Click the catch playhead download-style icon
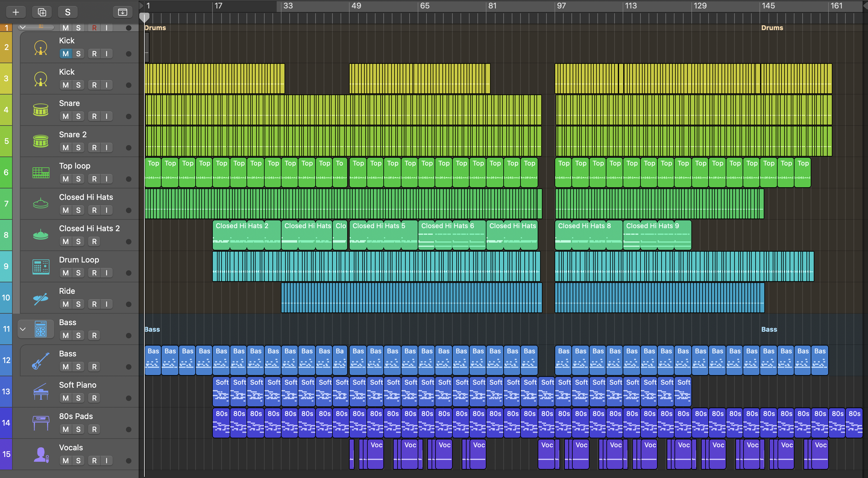 click(x=122, y=12)
